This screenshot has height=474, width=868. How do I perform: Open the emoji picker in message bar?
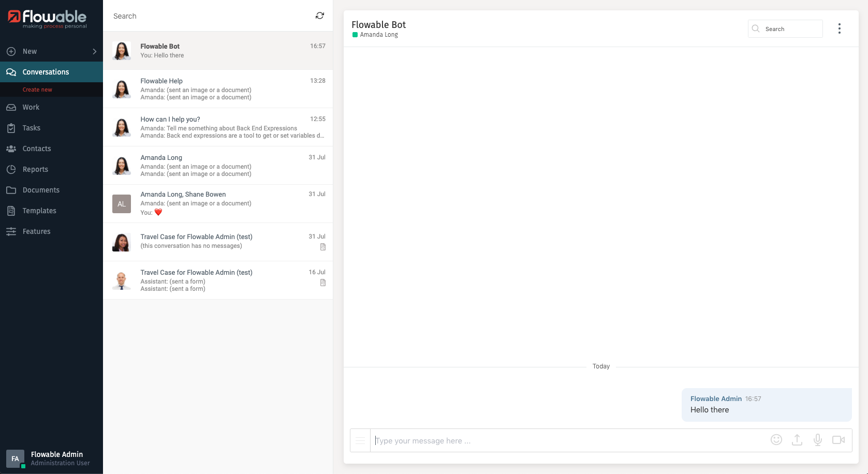(776, 440)
